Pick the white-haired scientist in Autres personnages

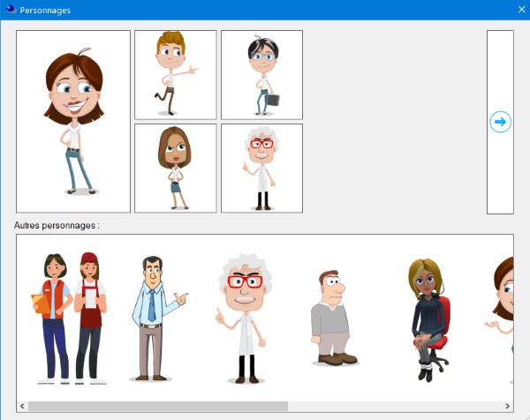point(240,318)
